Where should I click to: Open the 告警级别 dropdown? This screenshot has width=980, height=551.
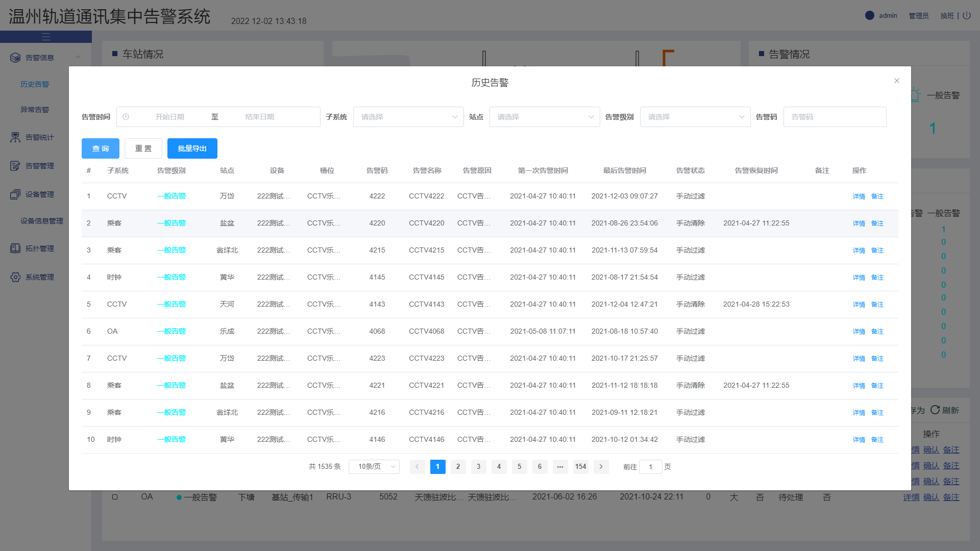tap(695, 117)
